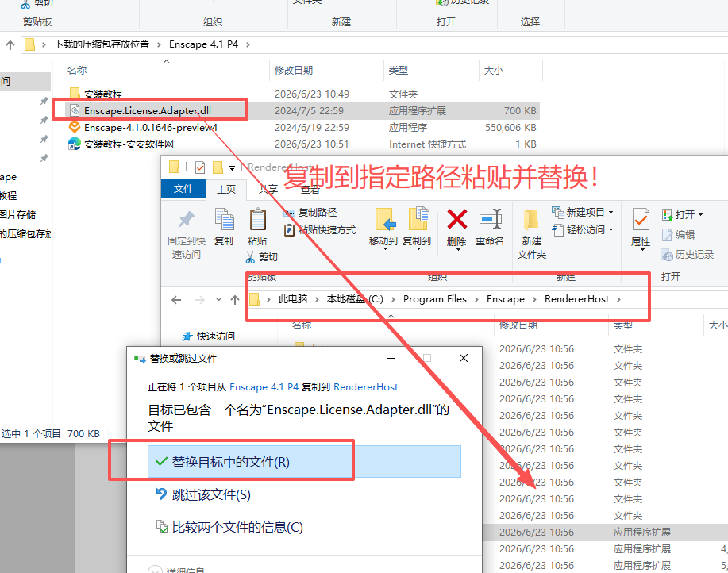
Task: Select 图片存储 in left navigation pane
Action: tap(18, 214)
